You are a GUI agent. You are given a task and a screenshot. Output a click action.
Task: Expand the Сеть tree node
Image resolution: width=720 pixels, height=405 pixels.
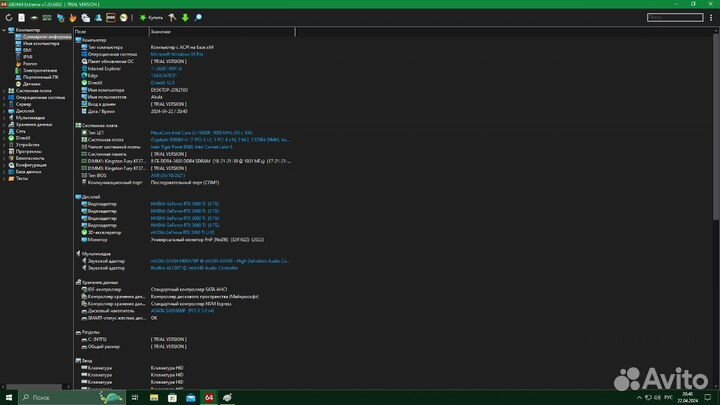click(4, 131)
